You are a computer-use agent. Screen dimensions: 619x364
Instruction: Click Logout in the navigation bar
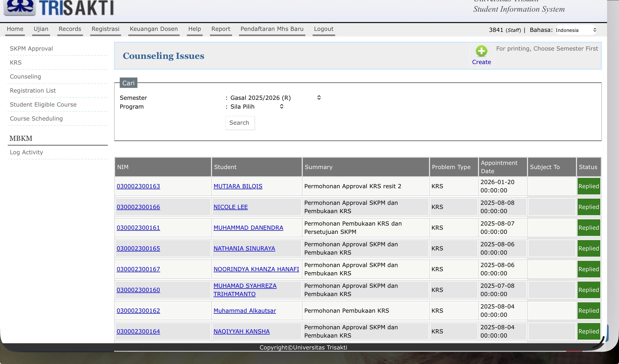(x=323, y=29)
